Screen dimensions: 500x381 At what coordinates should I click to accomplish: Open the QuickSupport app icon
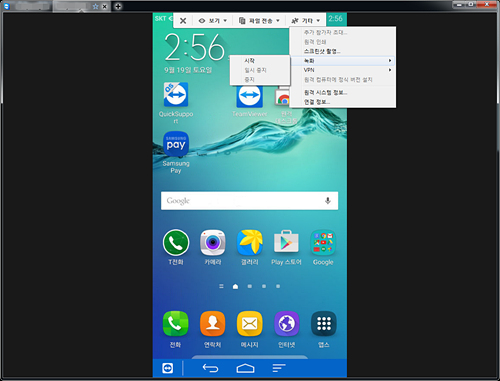click(x=176, y=95)
